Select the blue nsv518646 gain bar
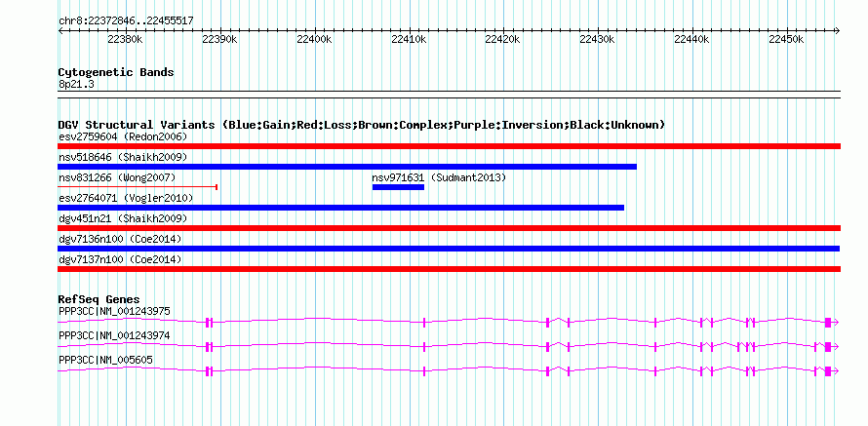Image resolution: width=868 pixels, height=426 pixels. point(347,167)
